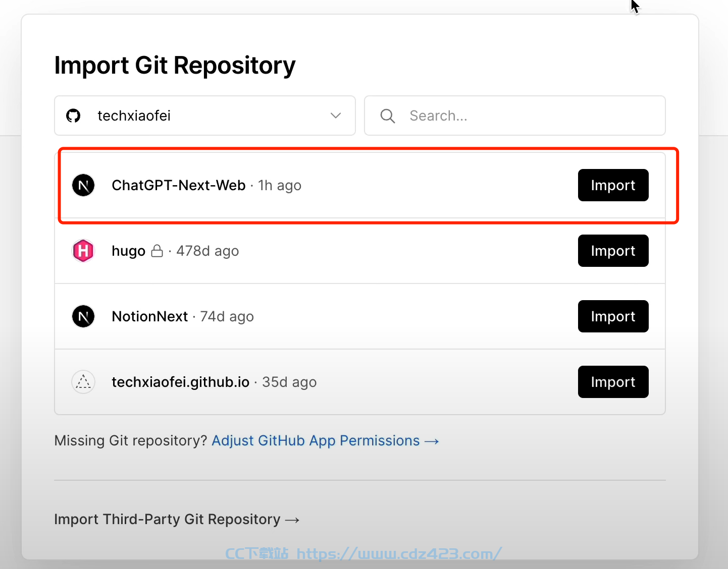
Task: Click the dotted triangle icon beside techxiaofei.github.io
Action: click(x=83, y=382)
